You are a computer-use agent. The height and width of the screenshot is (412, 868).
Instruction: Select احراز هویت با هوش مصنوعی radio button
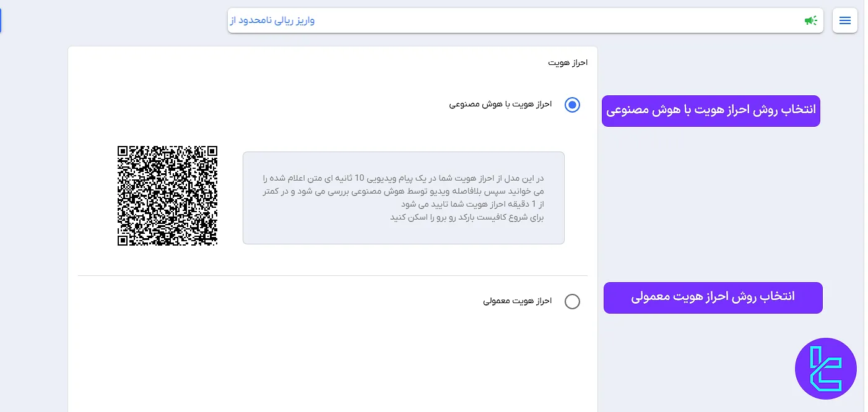point(572,105)
